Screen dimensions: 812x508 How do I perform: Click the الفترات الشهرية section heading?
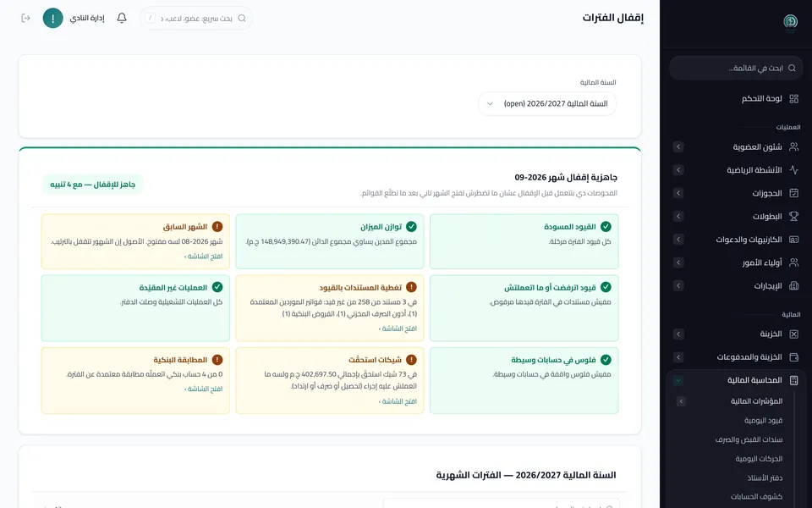526,475
